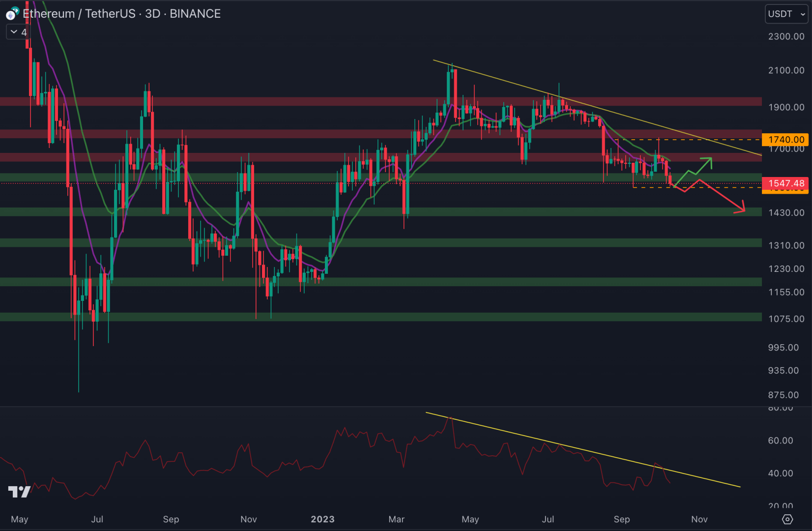Click the 1430.00 price axis label
Viewport: 812px width, 531px height.
click(x=786, y=213)
